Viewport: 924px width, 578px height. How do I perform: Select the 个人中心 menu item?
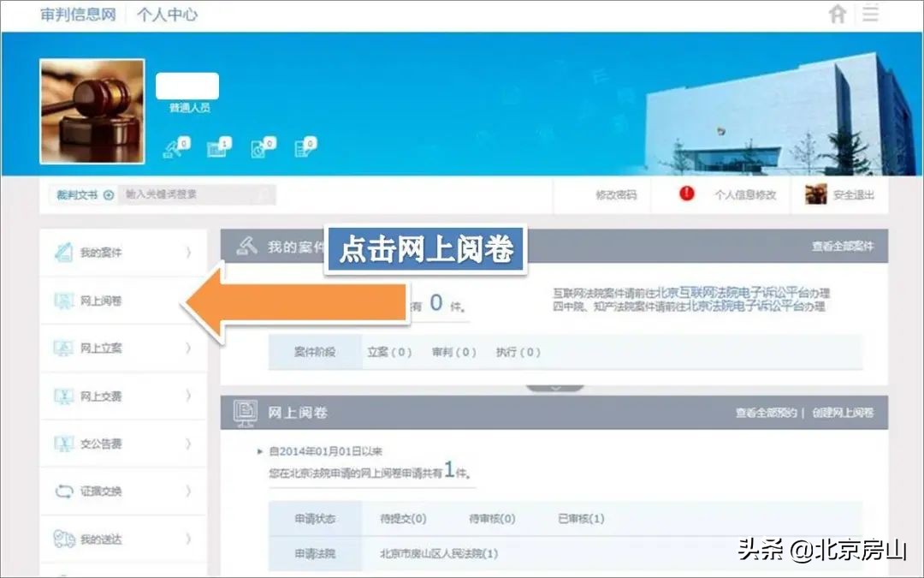tap(169, 14)
